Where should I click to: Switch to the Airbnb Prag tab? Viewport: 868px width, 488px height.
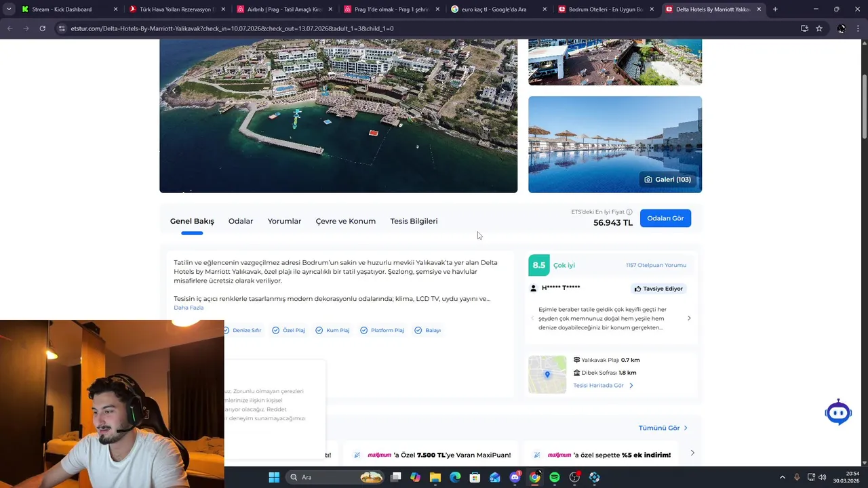[284, 9]
